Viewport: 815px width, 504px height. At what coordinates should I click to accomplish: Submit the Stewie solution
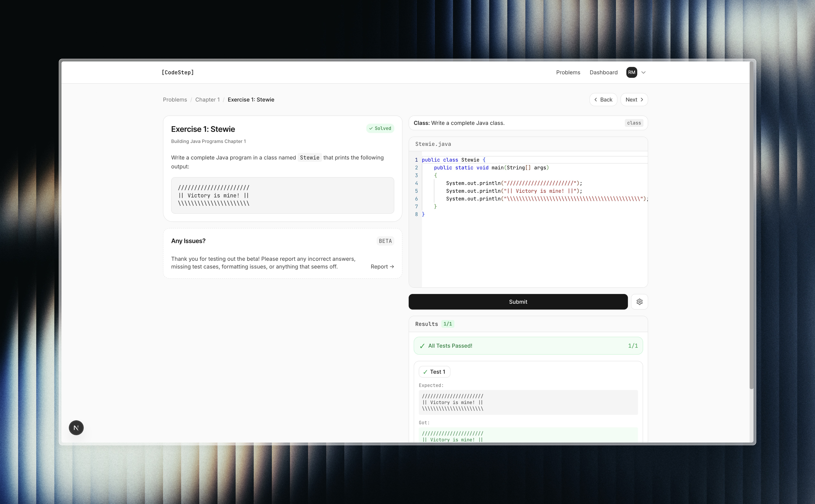pos(518,302)
